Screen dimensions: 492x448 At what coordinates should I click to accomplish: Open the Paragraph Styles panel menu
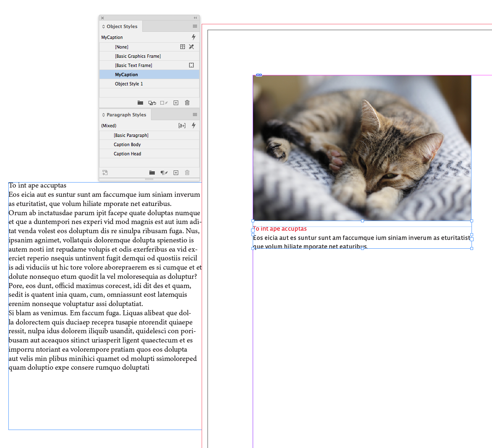(x=195, y=114)
